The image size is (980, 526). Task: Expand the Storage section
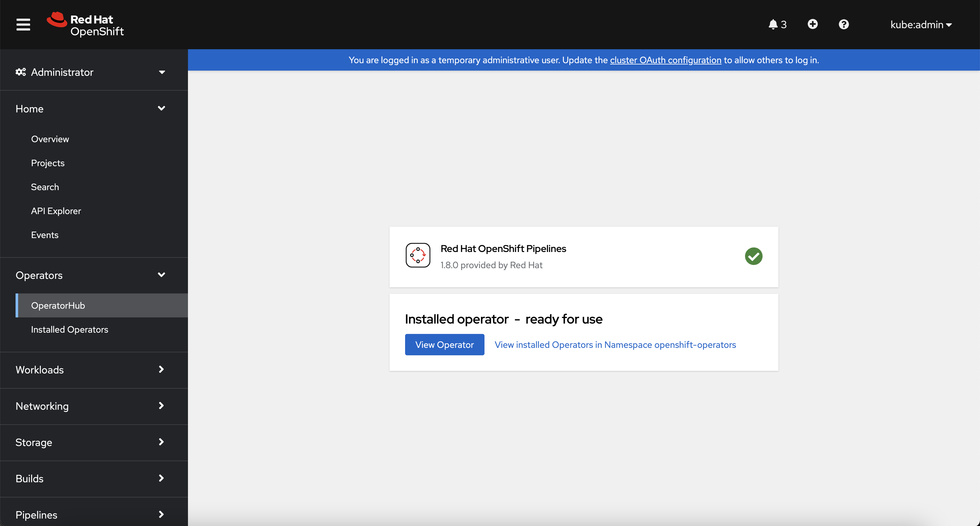pos(94,442)
